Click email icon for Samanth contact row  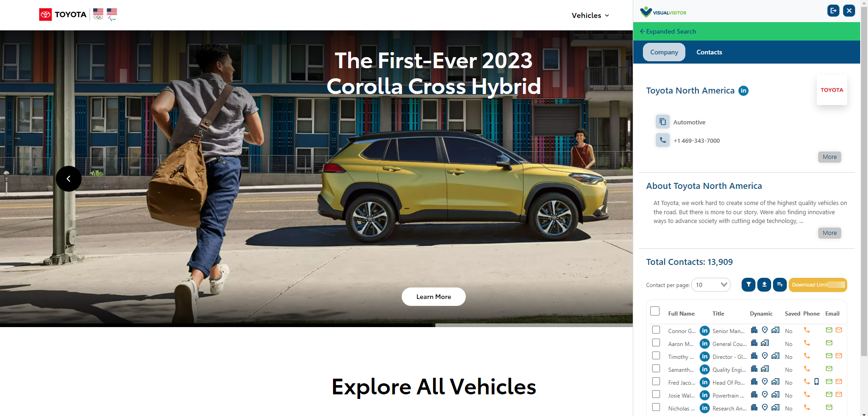829,369
